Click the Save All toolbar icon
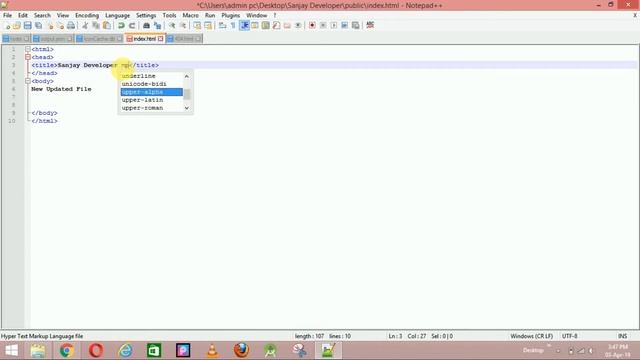Screen dimensions: 640x360 tap(38, 26)
